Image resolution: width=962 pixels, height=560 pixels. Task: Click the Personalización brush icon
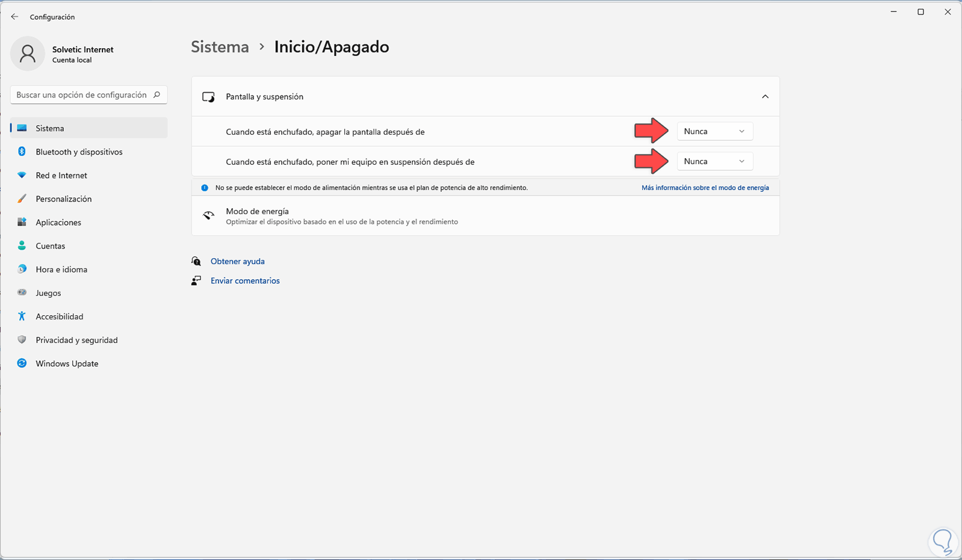[22, 198]
